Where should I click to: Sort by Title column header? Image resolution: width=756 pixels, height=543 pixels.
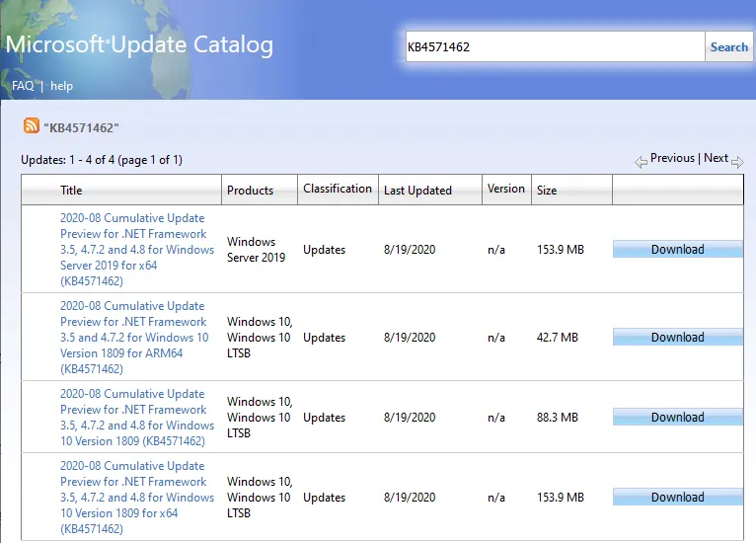[71, 190]
